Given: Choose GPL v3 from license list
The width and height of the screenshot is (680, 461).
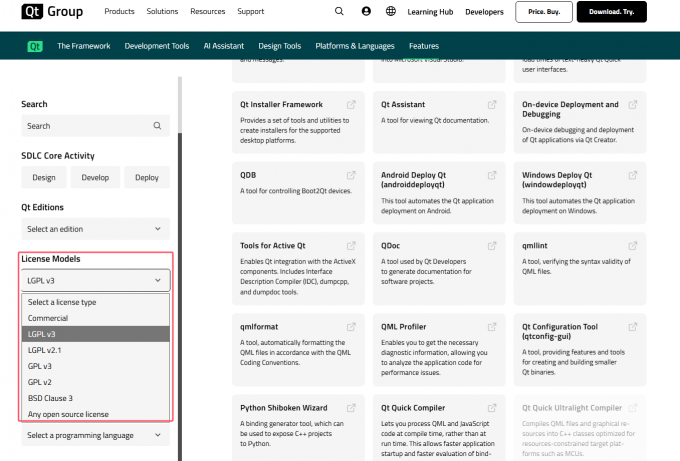Looking at the screenshot, I should tap(42, 368).
